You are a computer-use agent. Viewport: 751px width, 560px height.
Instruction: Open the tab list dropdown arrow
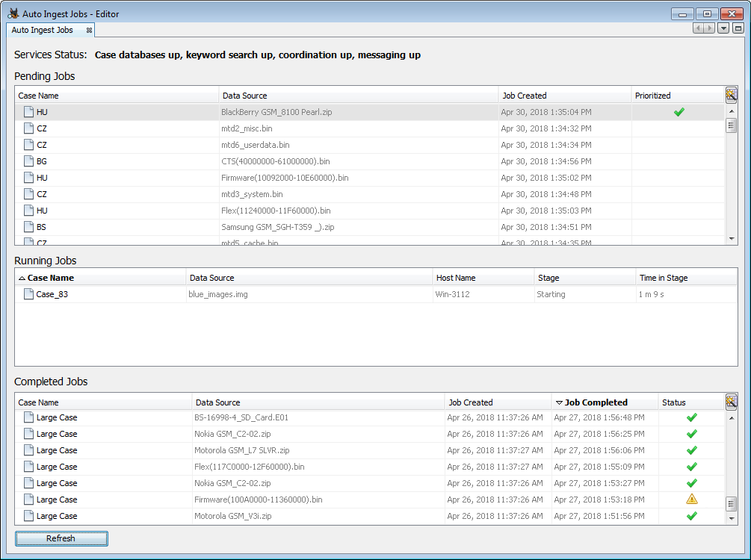pyautogui.click(x=722, y=27)
